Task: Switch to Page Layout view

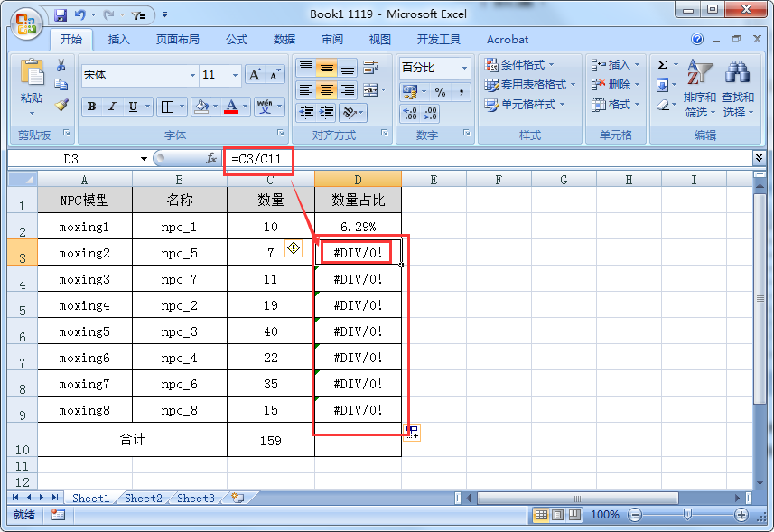Action: coord(557,515)
